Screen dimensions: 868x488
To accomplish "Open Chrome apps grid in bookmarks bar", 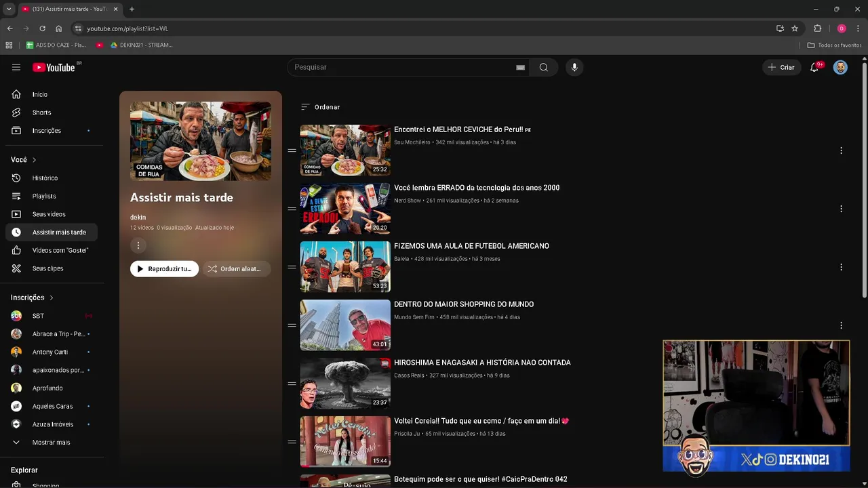I will [x=9, y=45].
